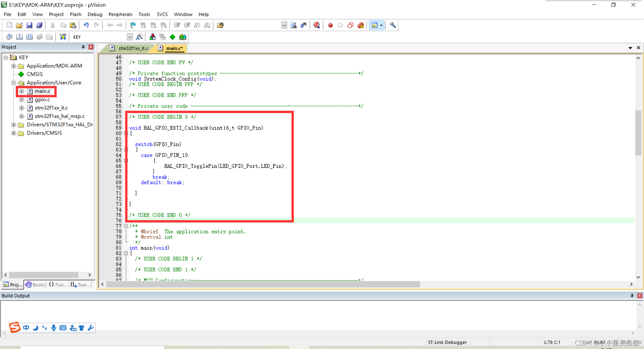
Task: Build the target using the Build icon
Action: tap(19, 37)
